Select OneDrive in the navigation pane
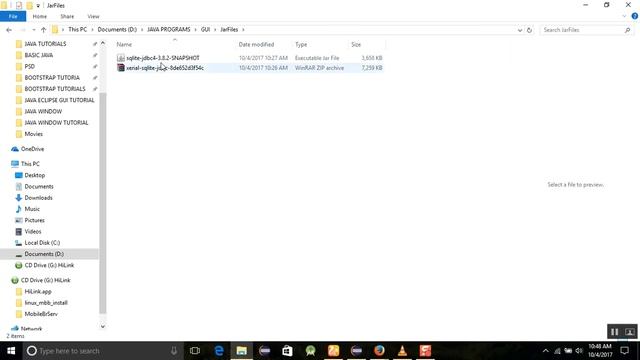This screenshot has width=640, height=360. pyautogui.click(x=32, y=149)
